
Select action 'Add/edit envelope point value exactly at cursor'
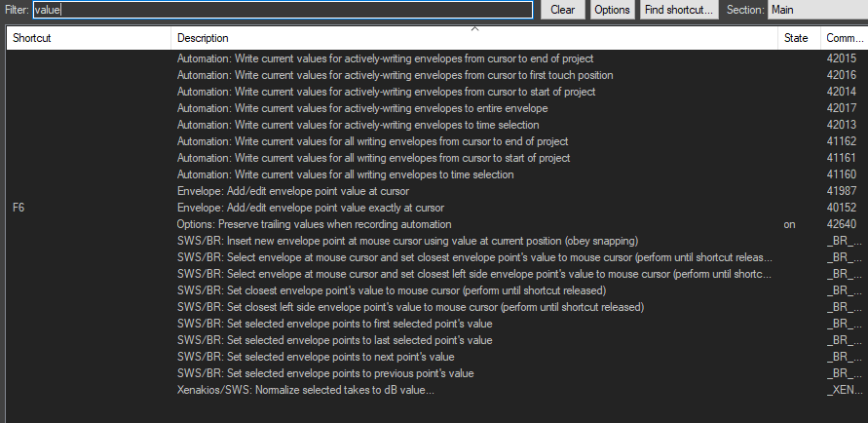point(311,208)
